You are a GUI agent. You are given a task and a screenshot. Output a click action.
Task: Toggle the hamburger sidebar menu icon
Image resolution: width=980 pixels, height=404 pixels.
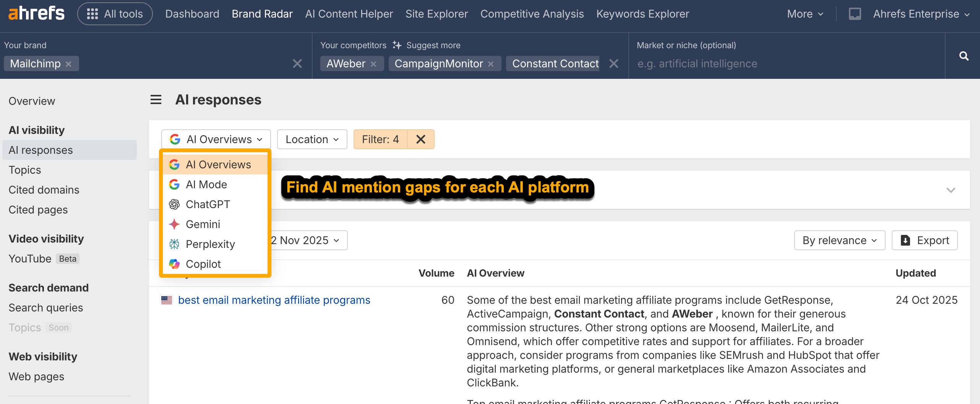pyautogui.click(x=156, y=100)
